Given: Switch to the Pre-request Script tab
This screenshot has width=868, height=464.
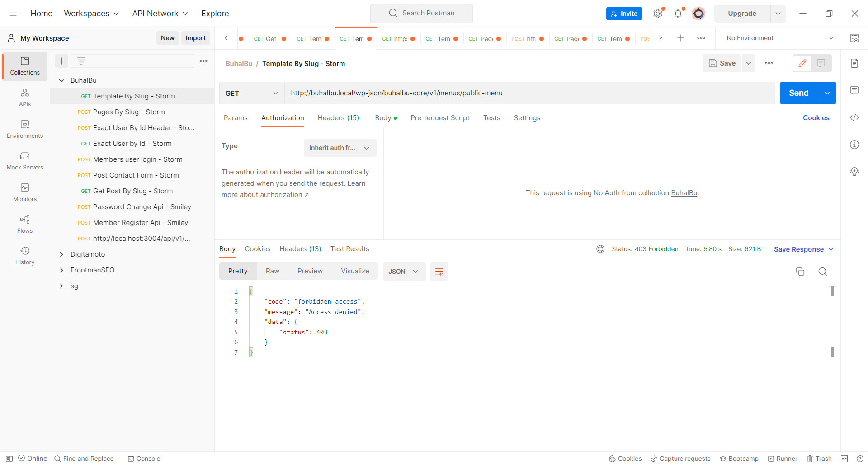Looking at the screenshot, I should tap(439, 118).
